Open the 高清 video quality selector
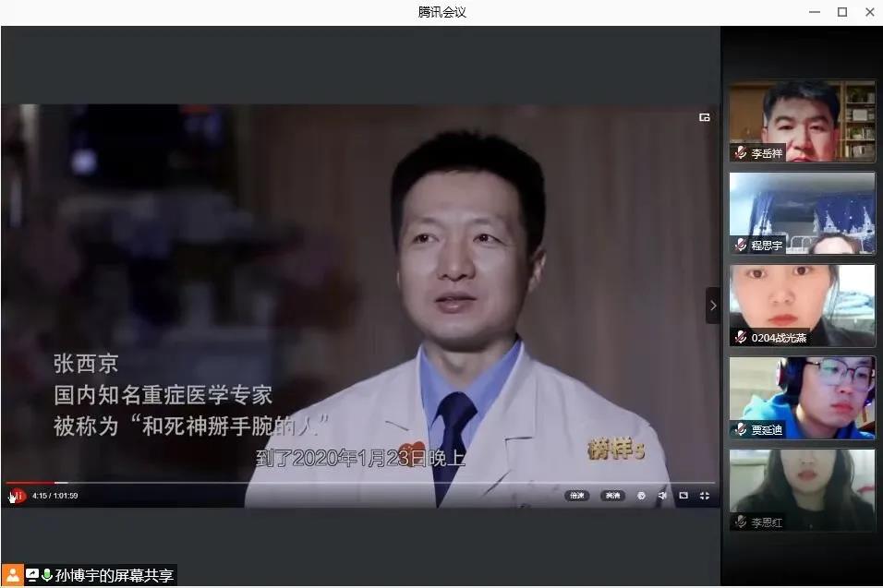 click(611, 496)
